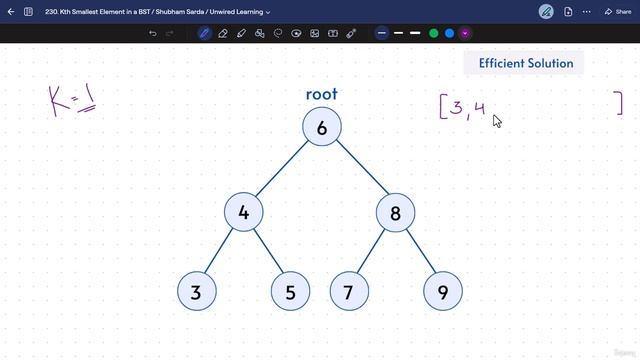Insert a text box tool
The image size is (640, 360).
tap(333, 33)
